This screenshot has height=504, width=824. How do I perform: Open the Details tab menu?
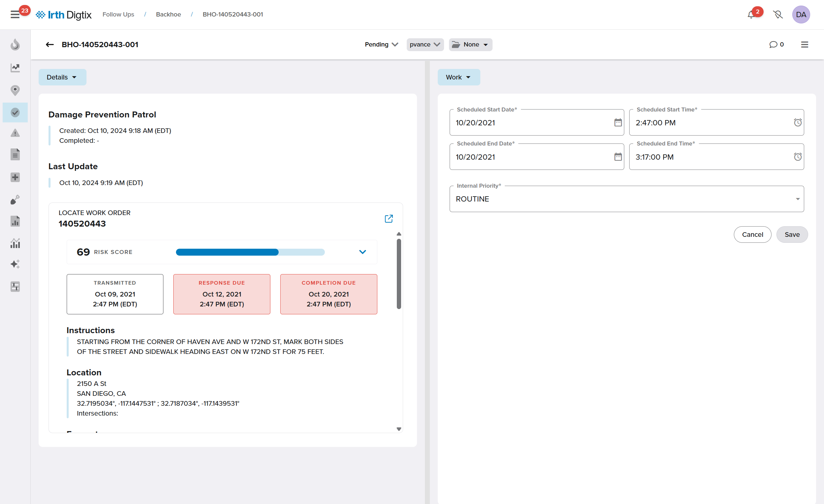point(62,77)
